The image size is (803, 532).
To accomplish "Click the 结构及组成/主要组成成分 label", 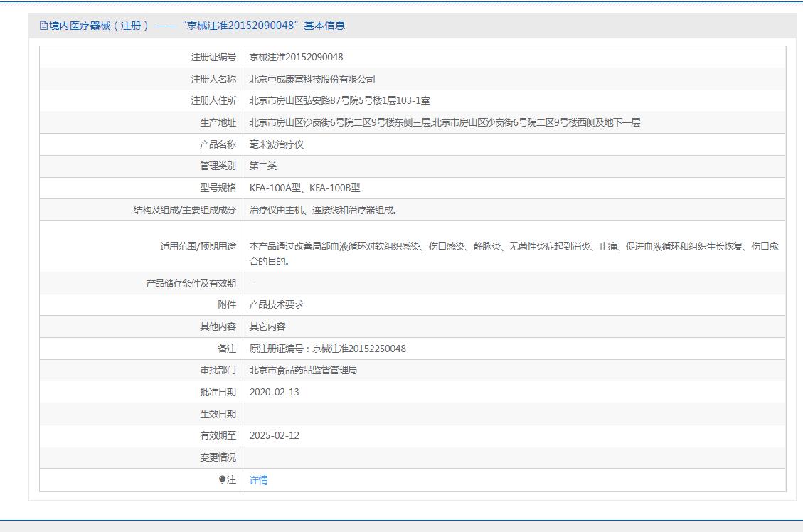I will pos(185,210).
